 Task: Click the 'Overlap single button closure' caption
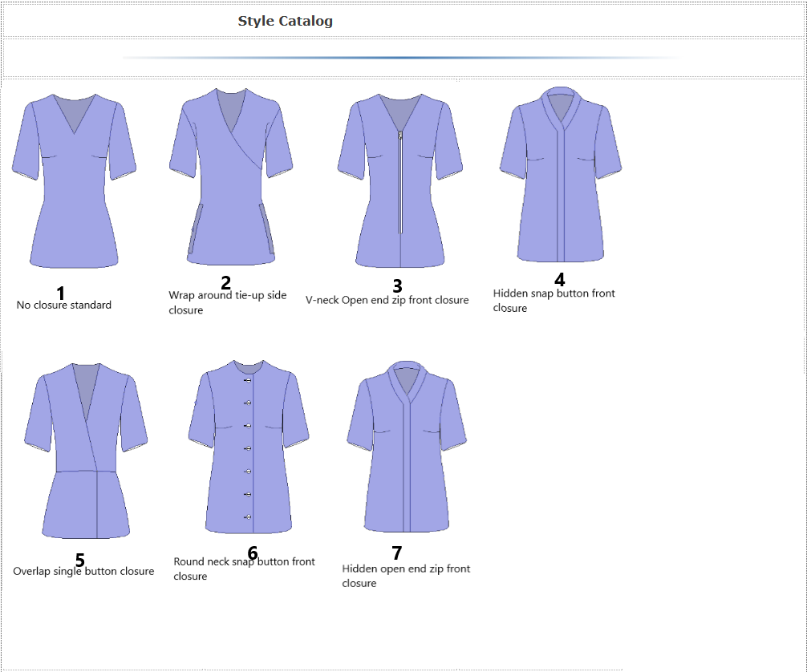pos(83,571)
